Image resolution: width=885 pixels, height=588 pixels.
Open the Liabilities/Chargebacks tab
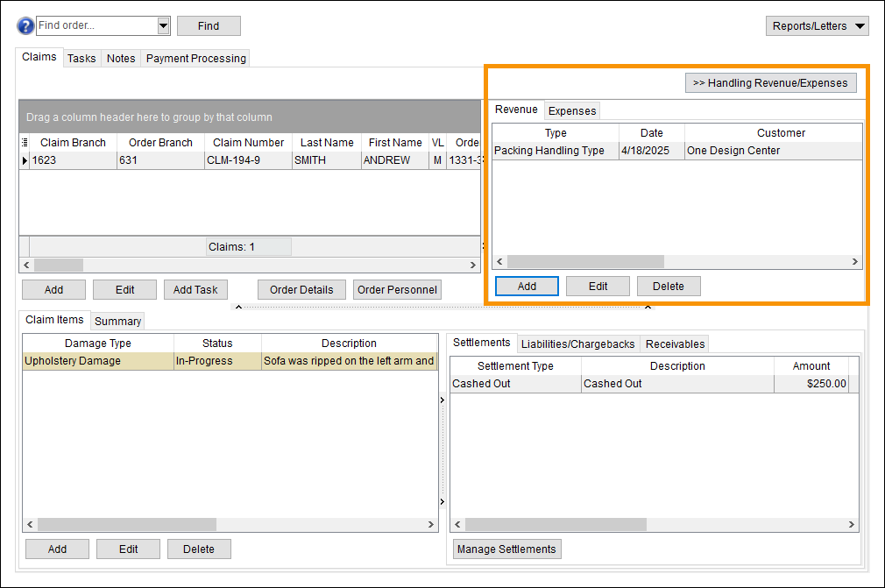point(577,344)
